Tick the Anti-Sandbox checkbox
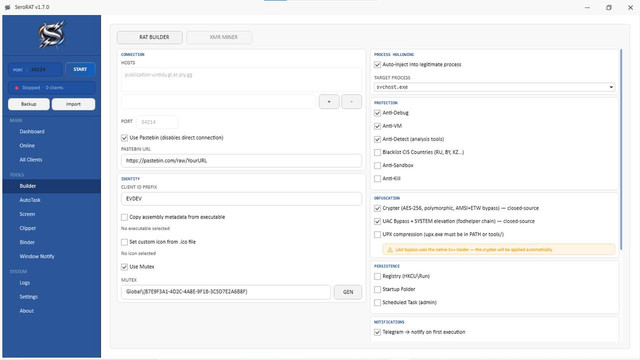 (x=378, y=165)
